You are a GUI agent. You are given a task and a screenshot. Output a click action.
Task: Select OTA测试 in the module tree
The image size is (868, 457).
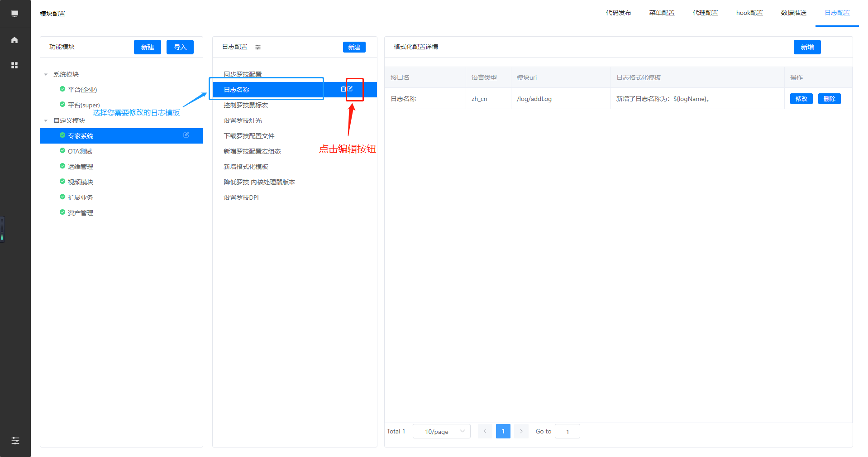[80, 151]
